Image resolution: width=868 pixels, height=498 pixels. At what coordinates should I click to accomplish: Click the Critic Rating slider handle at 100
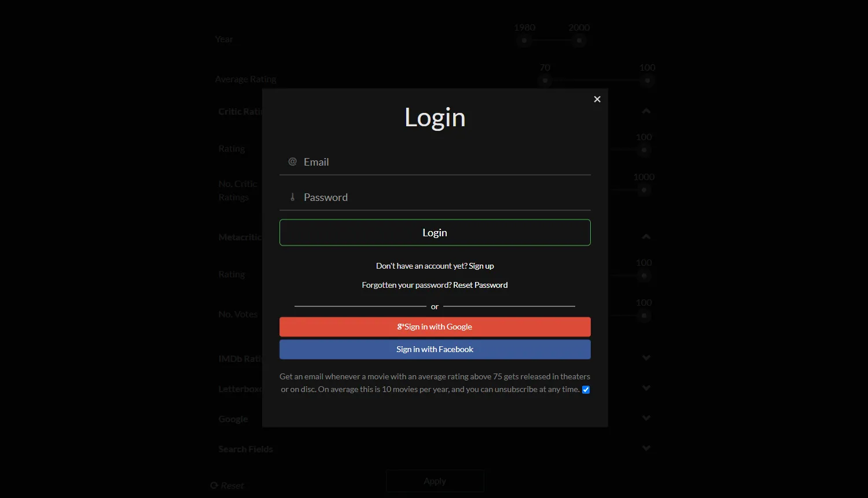coord(644,150)
